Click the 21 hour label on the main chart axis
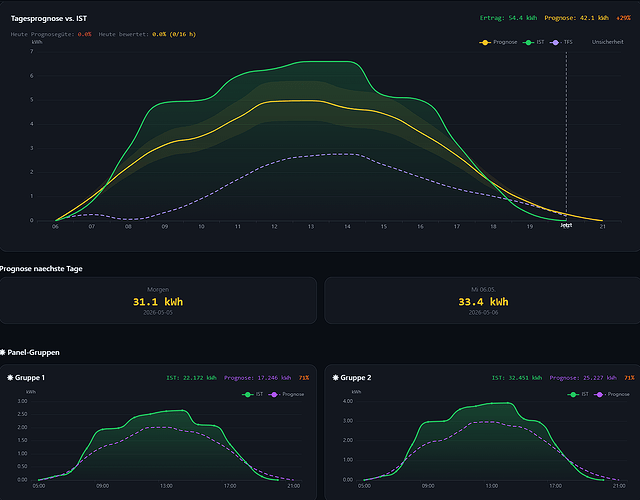Image resolution: width=640 pixels, height=500 pixels. click(x=602, y=227)
